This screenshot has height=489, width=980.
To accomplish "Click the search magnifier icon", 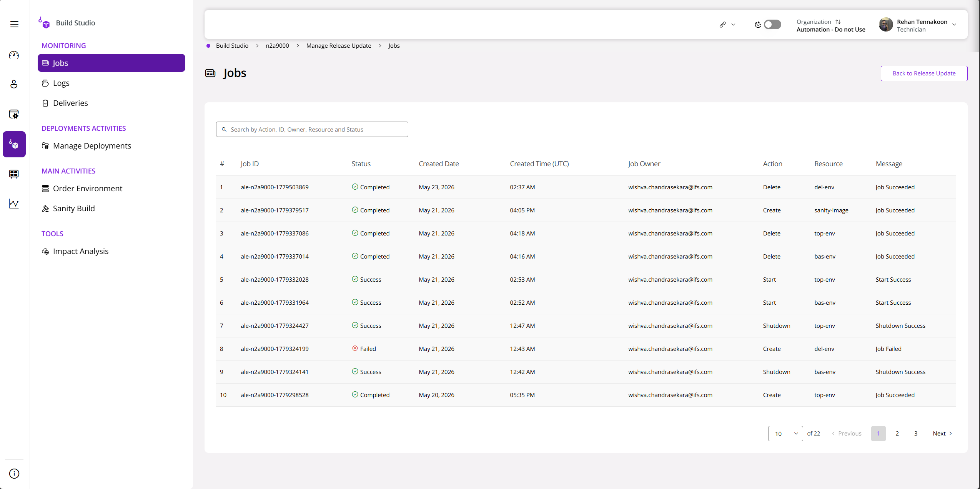I will pos(224,130).
